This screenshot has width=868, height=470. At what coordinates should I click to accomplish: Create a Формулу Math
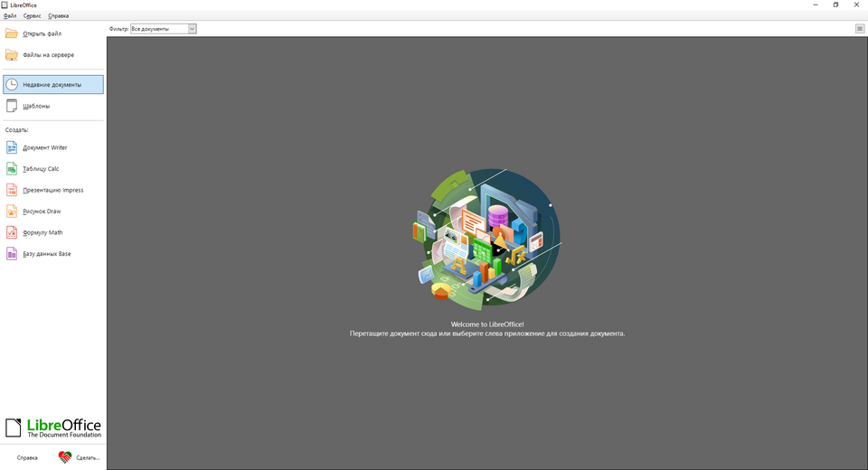click(x=42, y=232)
